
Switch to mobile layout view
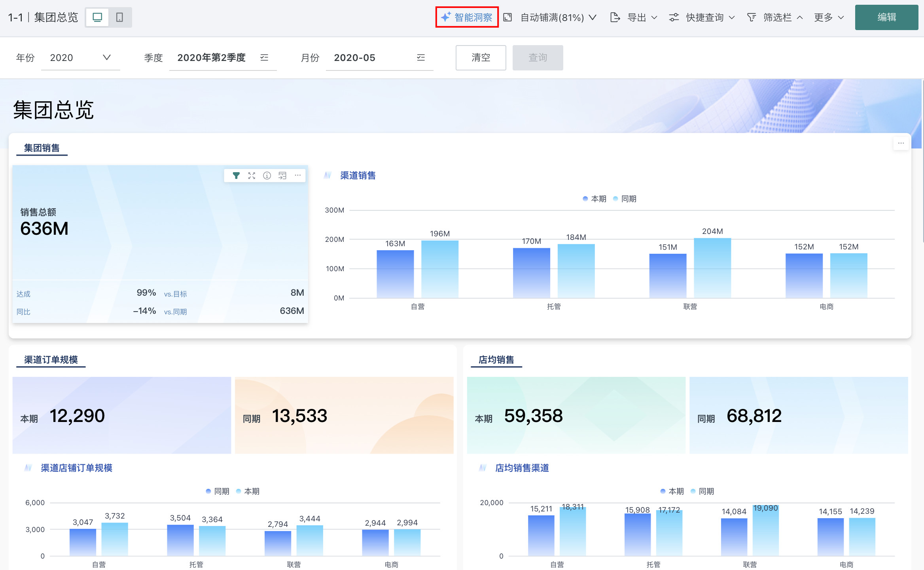coord(119,17)
